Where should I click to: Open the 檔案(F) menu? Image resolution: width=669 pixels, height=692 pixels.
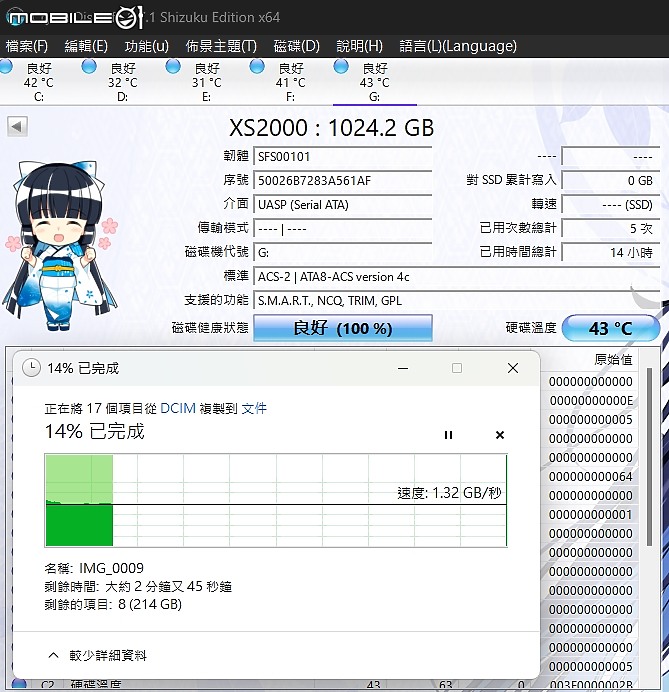coord(26,46)
